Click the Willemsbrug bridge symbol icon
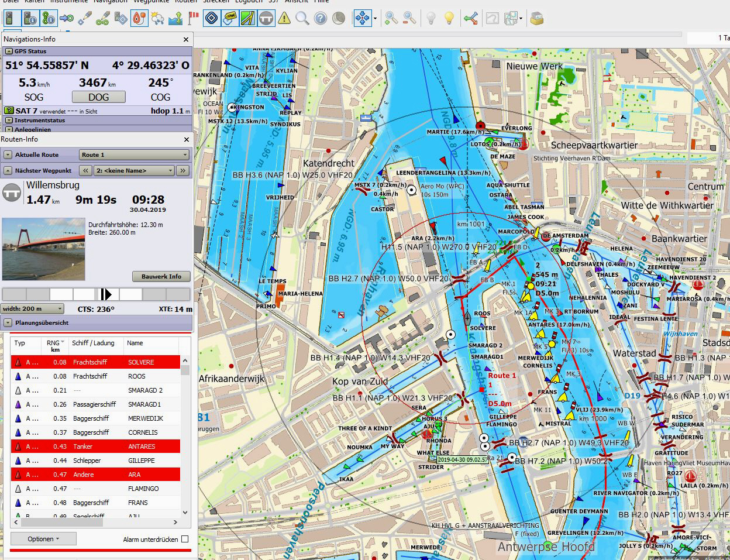 point(11,193)
